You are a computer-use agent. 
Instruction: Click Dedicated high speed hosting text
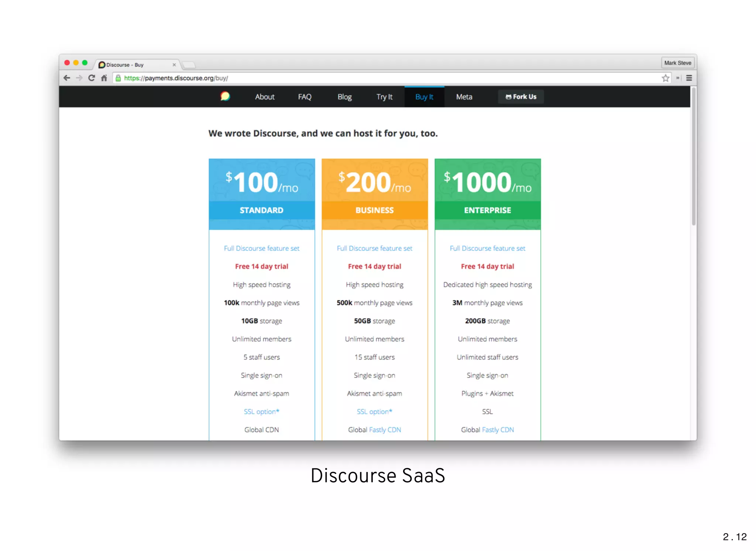pyautogui.click(x=487, y=285)
